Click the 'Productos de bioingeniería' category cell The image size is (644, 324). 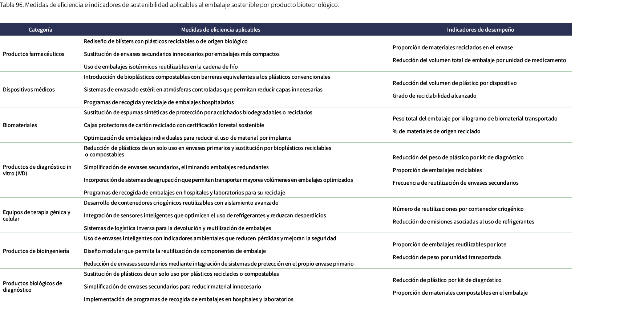(36, 251)
